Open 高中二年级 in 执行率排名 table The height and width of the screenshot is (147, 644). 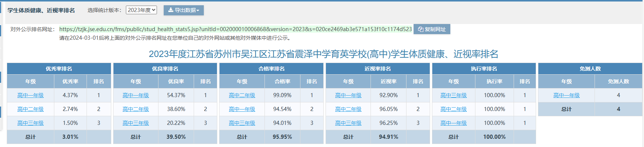454,109
